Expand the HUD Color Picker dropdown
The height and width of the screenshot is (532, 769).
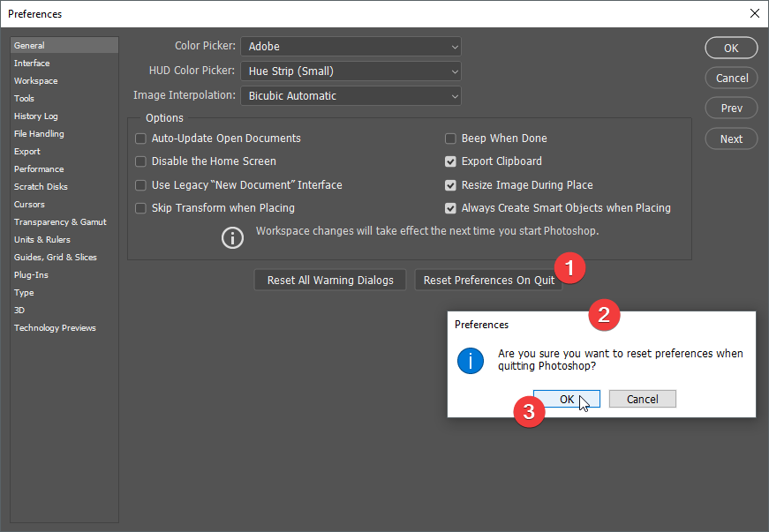[x=351, y=71]
